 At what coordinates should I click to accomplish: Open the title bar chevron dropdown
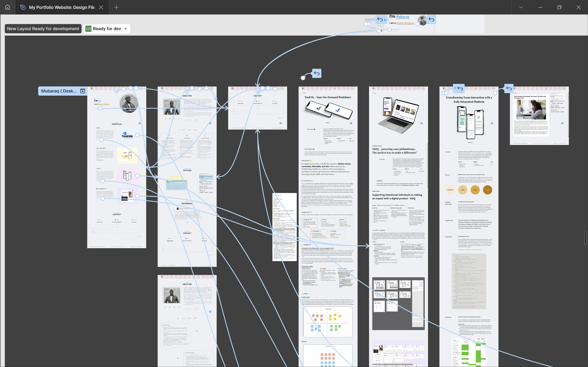pos(521,7)
